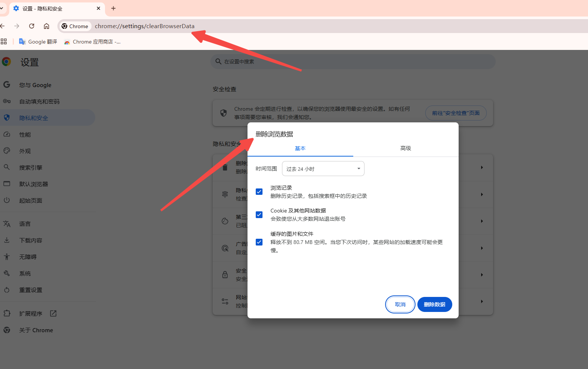Expand the 隐私 guide row arrow

pyautogui.click(x=482, y=194)
